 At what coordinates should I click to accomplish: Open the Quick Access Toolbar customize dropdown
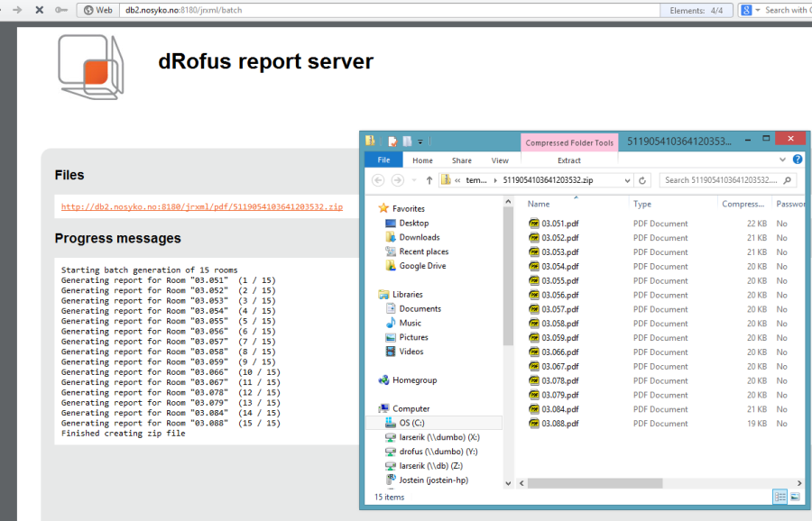(x=420, y=142)
